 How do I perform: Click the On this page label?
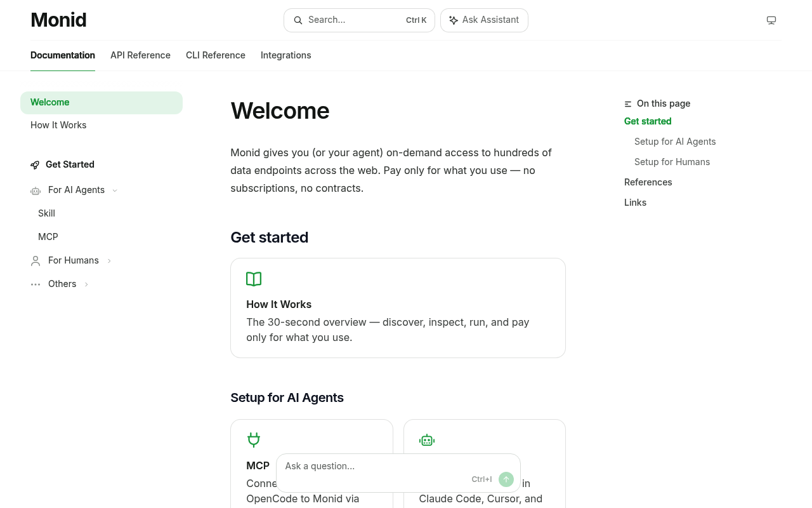tap(664, 104)
